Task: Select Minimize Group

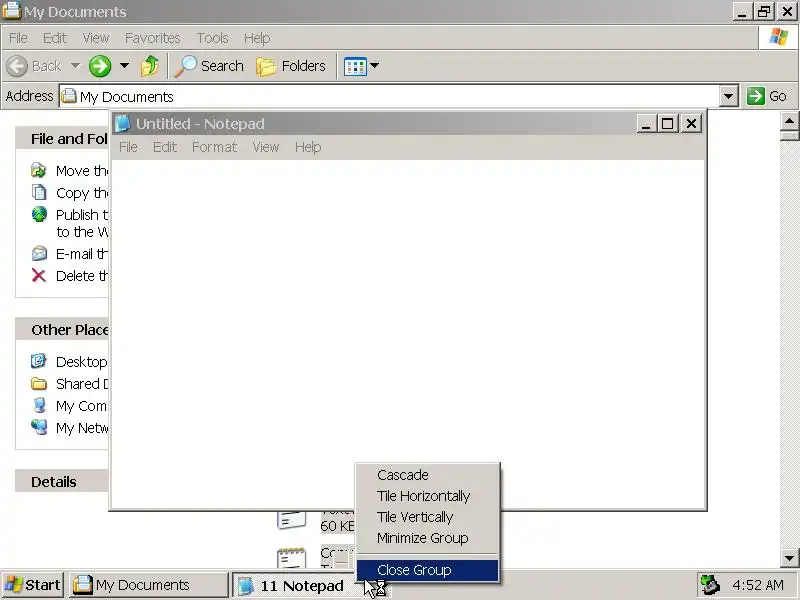Action: point(428,538)
